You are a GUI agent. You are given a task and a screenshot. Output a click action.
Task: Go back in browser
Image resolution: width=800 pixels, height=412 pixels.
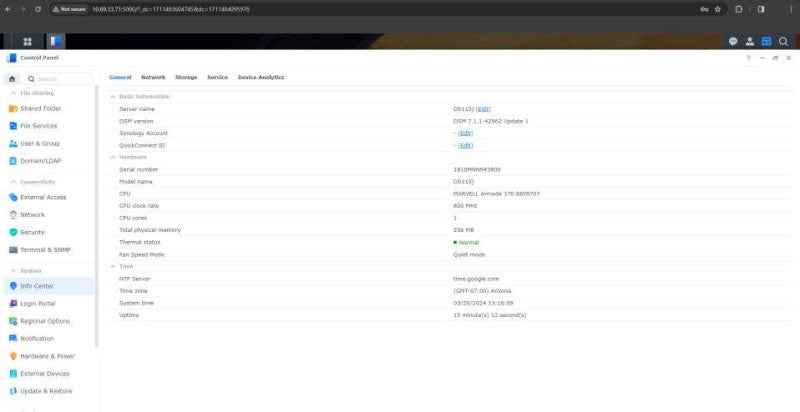pyautogui.click(x=8, y=9)
